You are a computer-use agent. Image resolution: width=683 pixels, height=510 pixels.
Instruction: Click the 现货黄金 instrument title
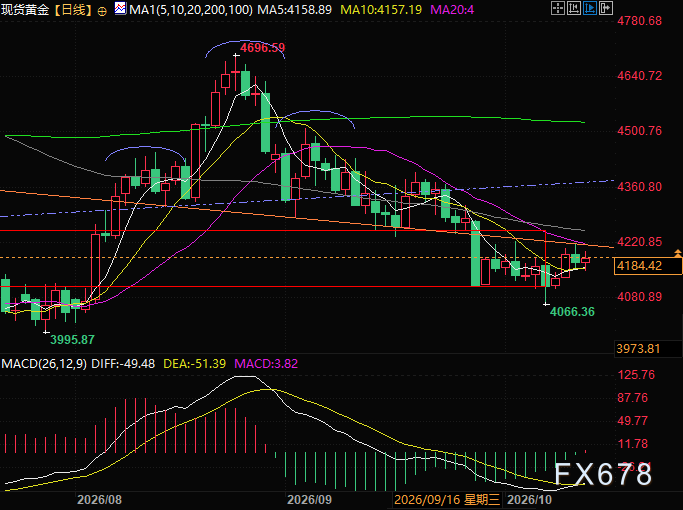(x=25, y=10)
